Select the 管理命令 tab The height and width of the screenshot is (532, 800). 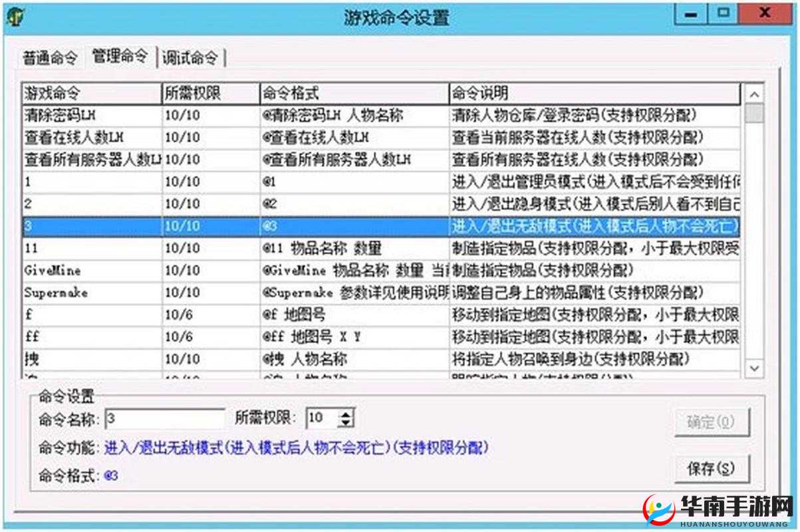pos(120,58)
